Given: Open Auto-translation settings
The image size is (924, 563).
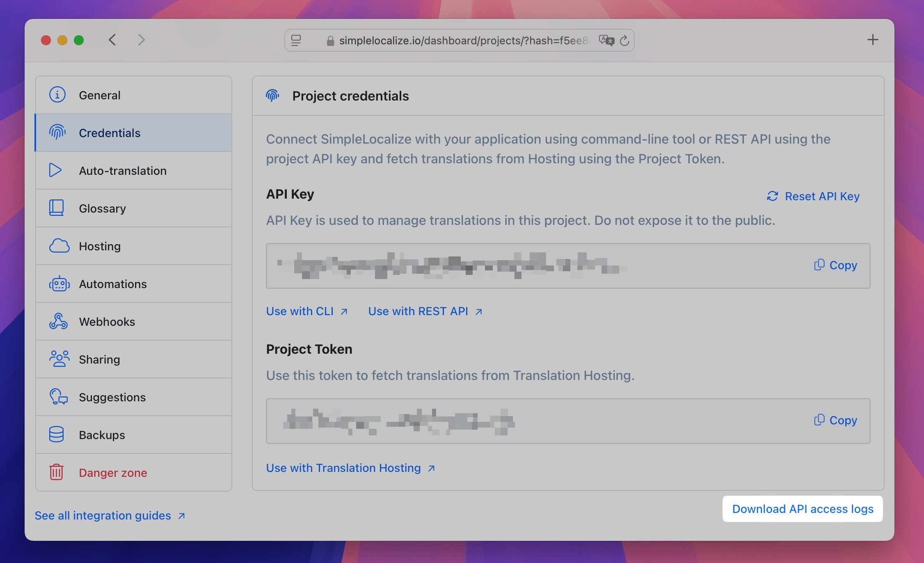Looking at the screenshot, I should 134,171.
